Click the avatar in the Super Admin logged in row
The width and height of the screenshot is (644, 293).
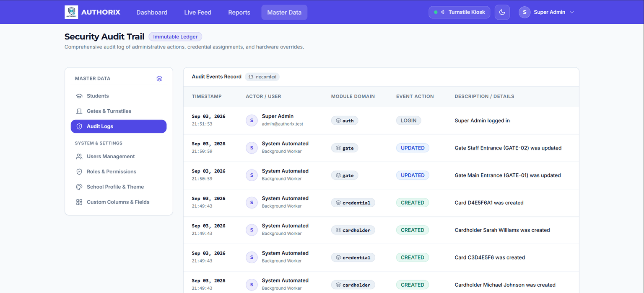(252, 121)
